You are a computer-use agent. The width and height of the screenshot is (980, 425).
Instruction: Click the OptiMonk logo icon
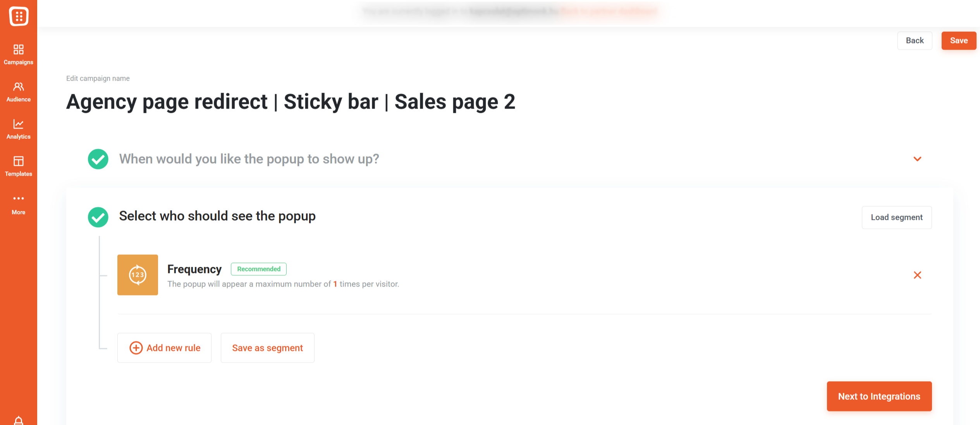(x=19, y=16)
